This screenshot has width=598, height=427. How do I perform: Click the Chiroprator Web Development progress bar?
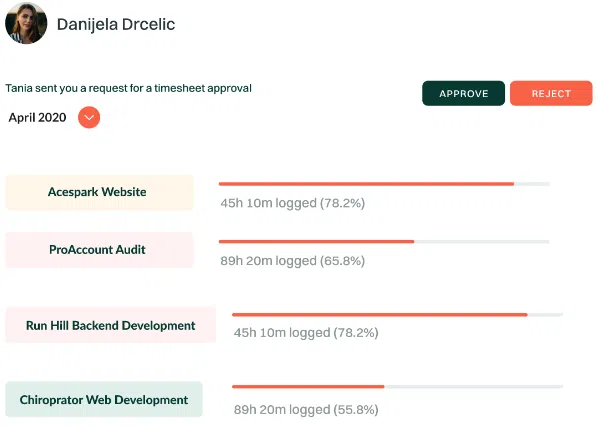tap(397, 387)
